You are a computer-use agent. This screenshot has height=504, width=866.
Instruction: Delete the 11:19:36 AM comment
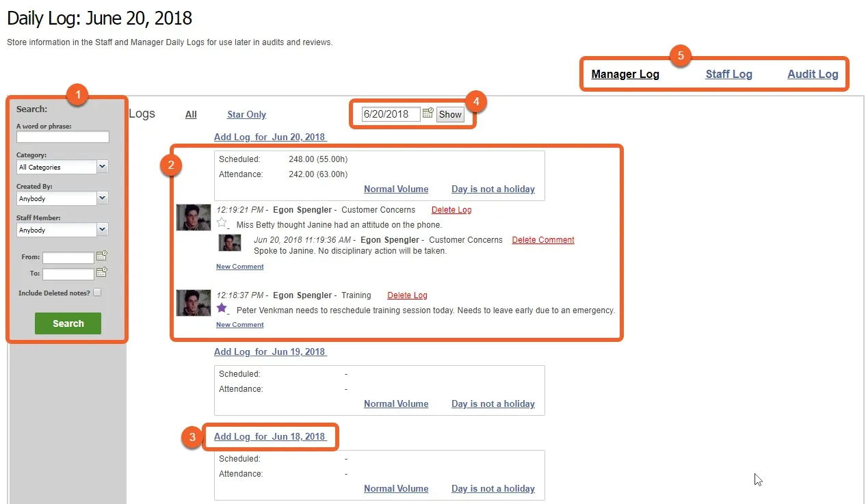(543, 240)
